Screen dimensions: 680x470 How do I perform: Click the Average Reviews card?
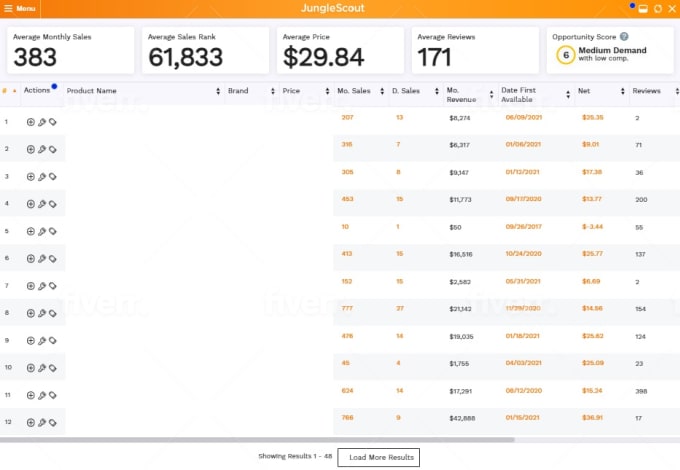[475, 50]
